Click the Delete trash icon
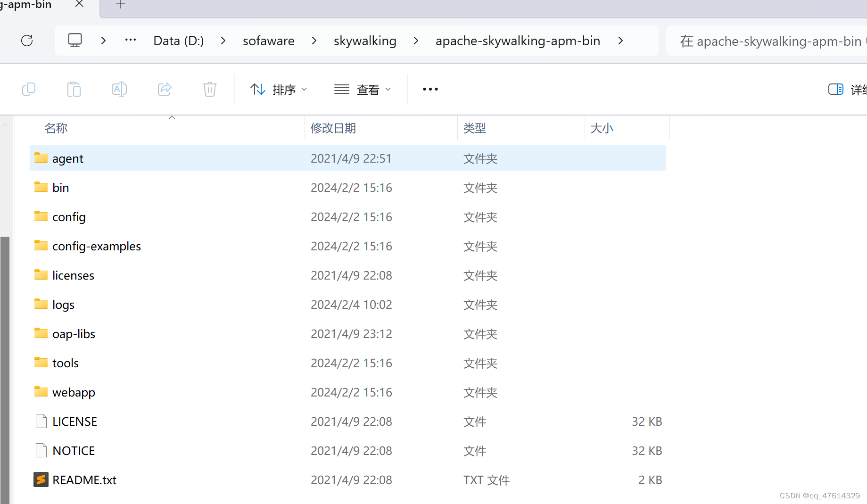Viewport: 867px width, 504px height. tap(210, 89)
